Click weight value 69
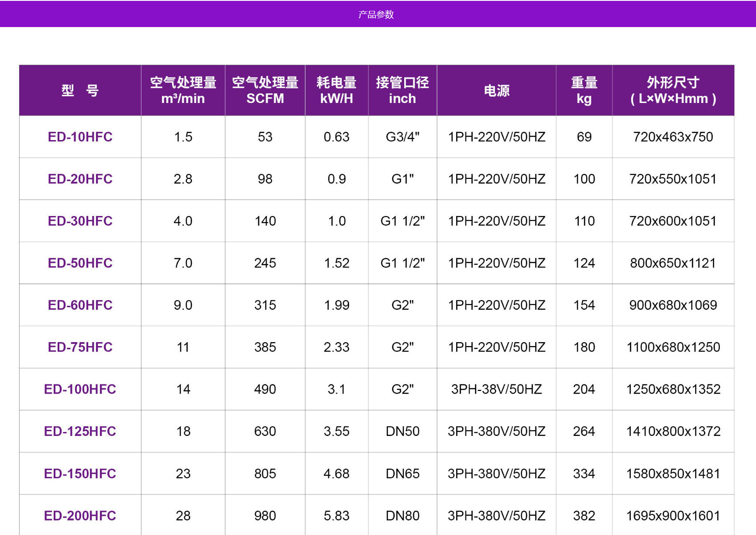This screenshot has height=535, width=756. pyautogui.click(x=584, y=137)
